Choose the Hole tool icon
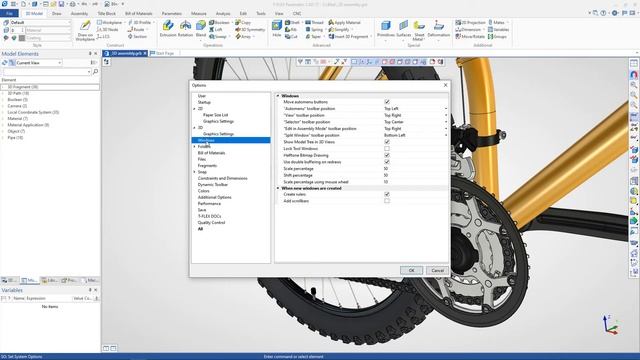The height and width of the screenshot is (360, 640). click(277, 26)
